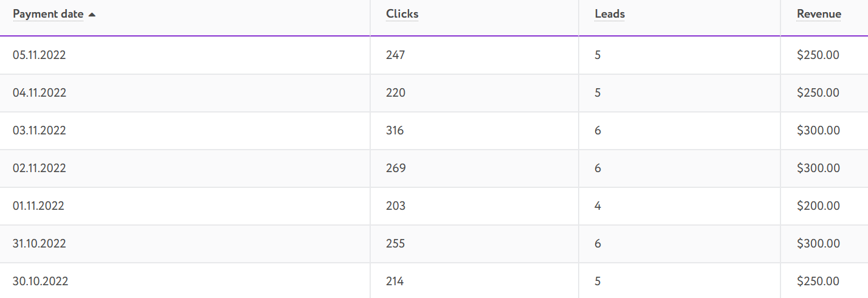Click the sort arrow beside Payment date

click(x=92, y=15)
